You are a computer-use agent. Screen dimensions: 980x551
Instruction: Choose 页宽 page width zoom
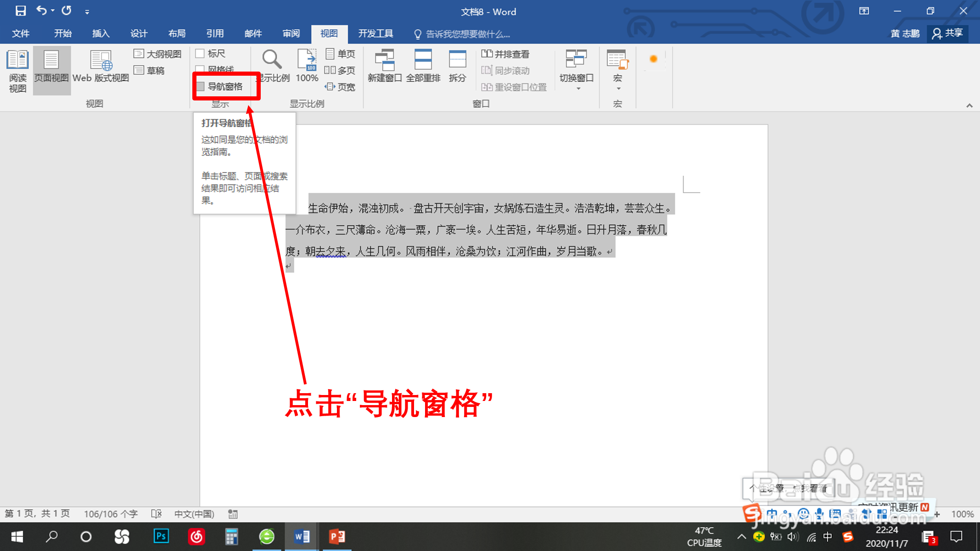pos(340,87)
